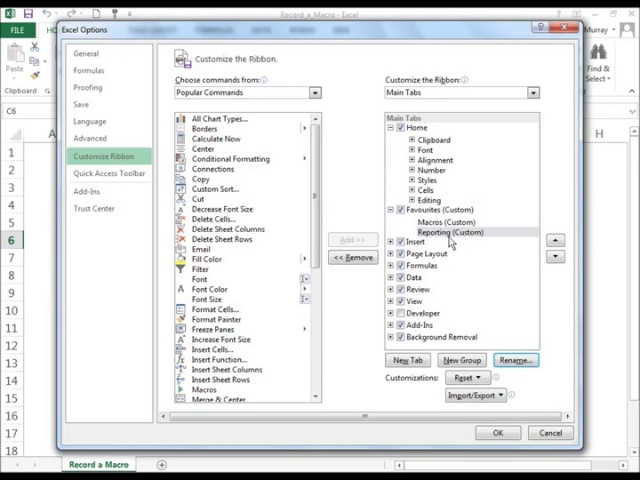Click the New Group button
Screen dimensions: 640x480
462,360
